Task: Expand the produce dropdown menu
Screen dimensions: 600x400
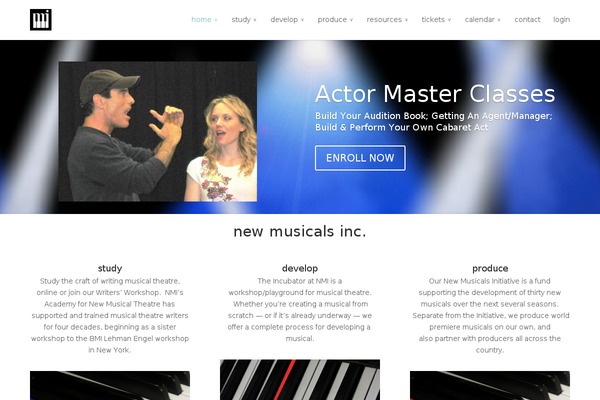Action: [x=335, y=20]
